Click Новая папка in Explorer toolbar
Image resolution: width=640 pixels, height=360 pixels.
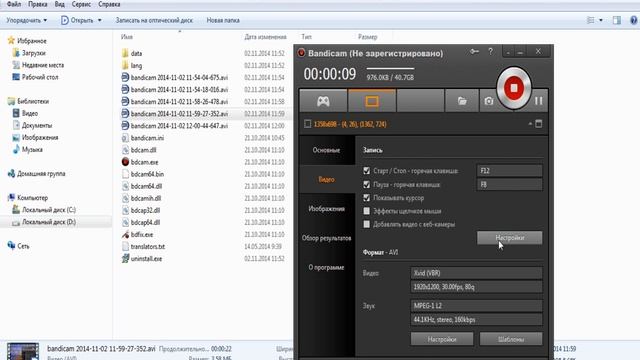click(x=223, y=20)
